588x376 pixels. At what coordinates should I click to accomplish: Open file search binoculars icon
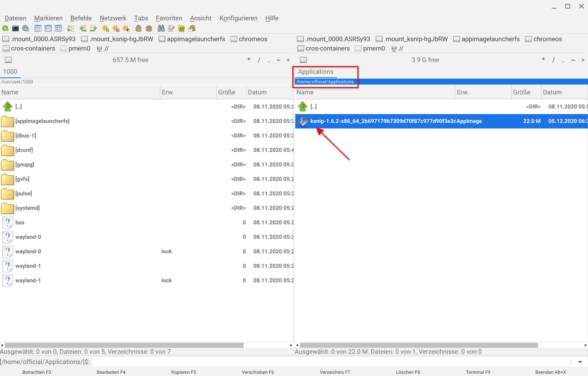[161, 29]
